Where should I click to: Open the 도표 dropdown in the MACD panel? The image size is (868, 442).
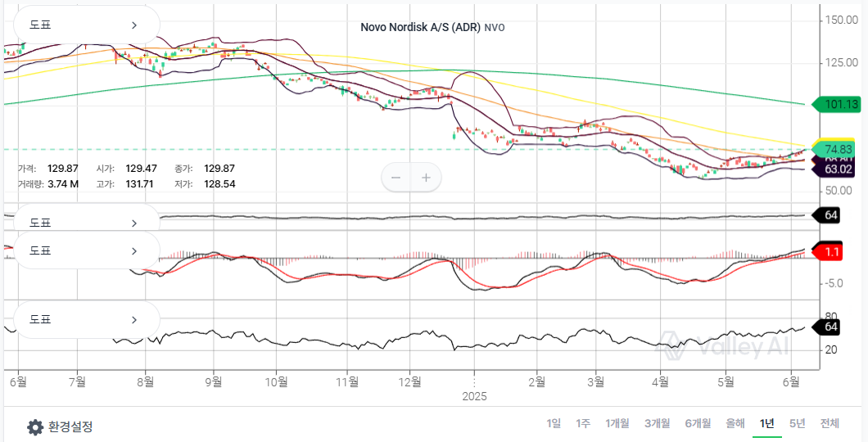click(82, 250)
